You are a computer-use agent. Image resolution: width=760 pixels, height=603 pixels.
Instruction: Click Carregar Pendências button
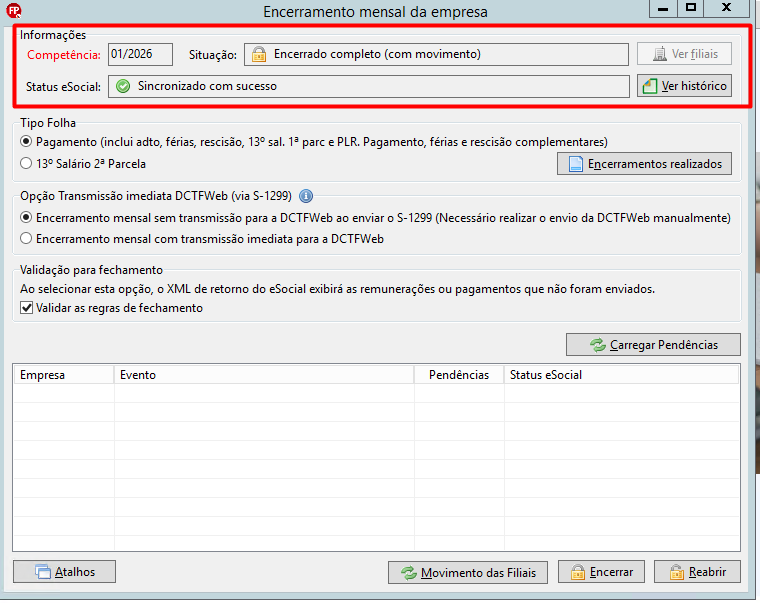653,345
